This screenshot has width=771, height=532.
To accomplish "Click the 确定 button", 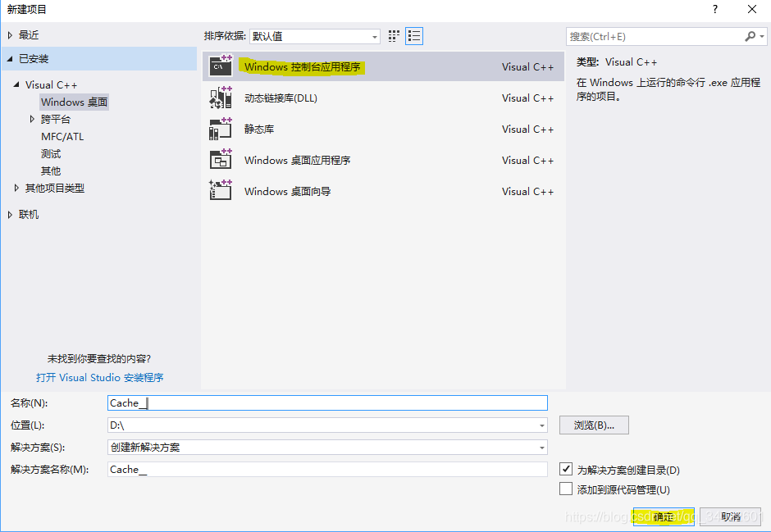I will [664, 516].
